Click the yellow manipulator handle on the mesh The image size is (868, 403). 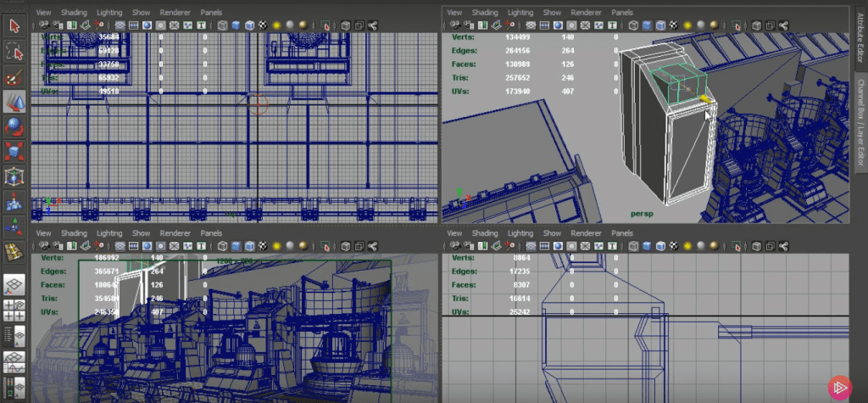click(705, 100)
